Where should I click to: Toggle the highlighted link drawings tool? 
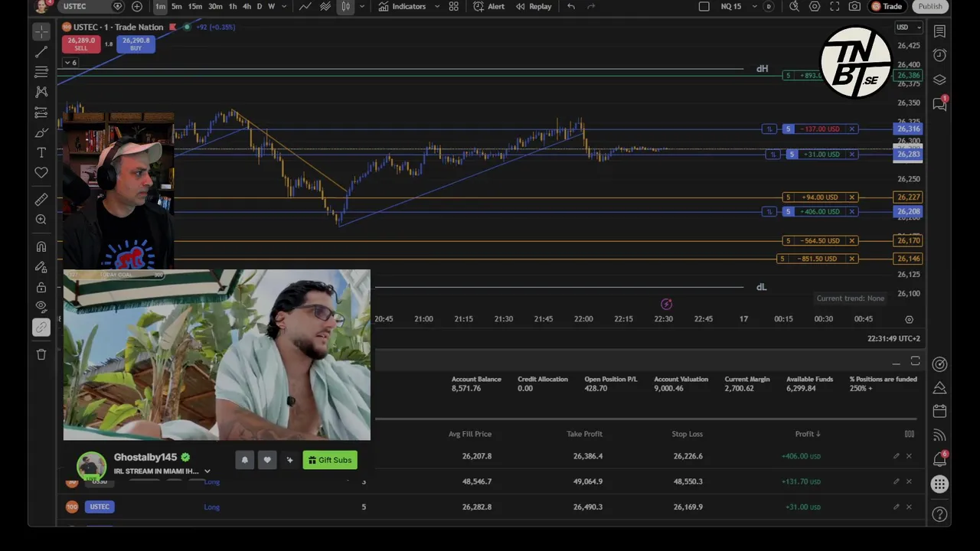41,328
